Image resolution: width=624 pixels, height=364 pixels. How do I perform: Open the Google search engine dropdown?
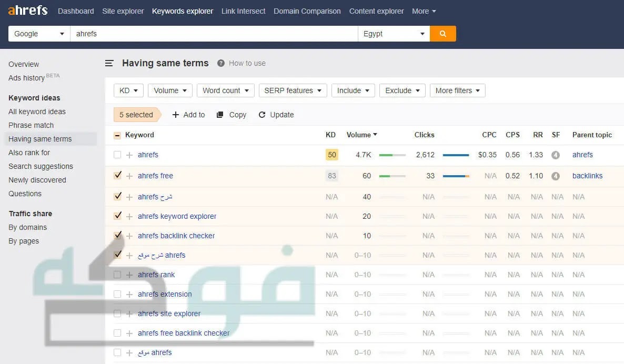point(38,33)
